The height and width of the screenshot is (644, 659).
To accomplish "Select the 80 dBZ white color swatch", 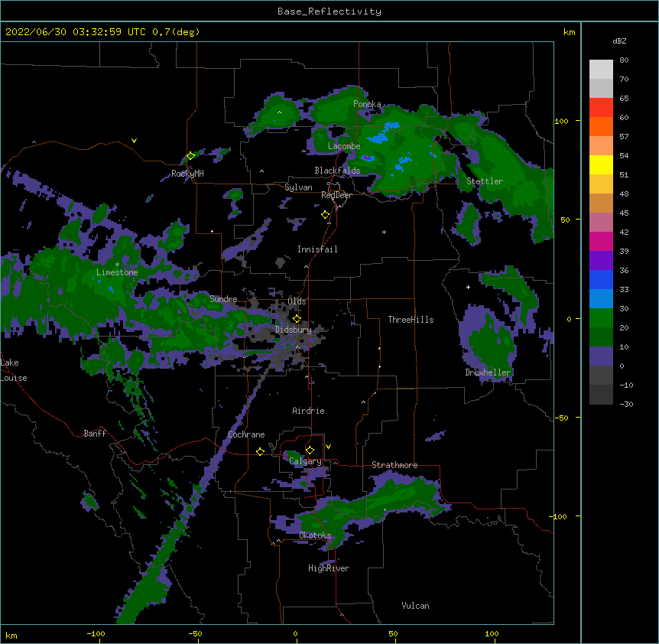I will pyautogui.click(x=601, y=70).
